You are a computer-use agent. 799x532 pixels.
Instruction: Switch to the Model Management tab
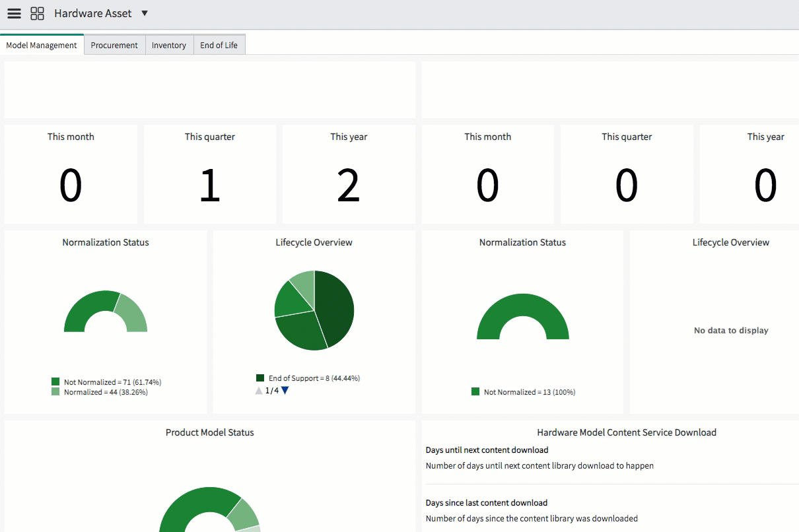click(x=42, y=45)
